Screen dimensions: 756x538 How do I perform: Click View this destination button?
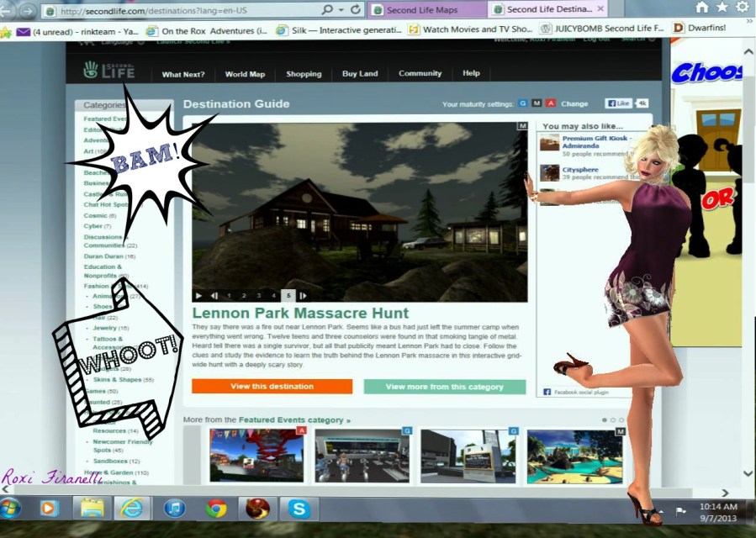click(272, 387)
